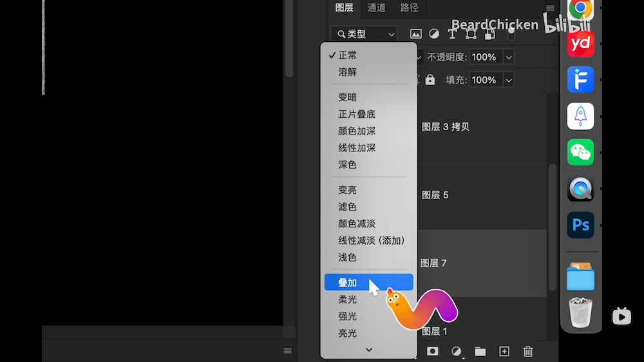Create a new layer

pos(504,351)
